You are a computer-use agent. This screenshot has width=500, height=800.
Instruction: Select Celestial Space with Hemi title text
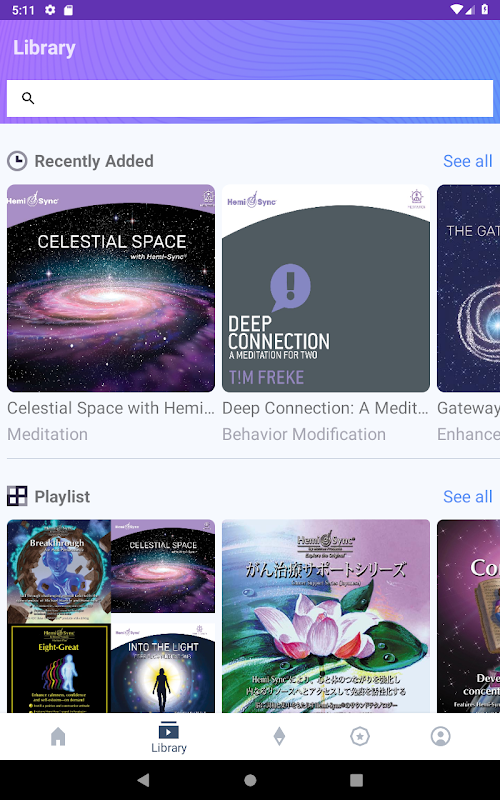[111, 408]
